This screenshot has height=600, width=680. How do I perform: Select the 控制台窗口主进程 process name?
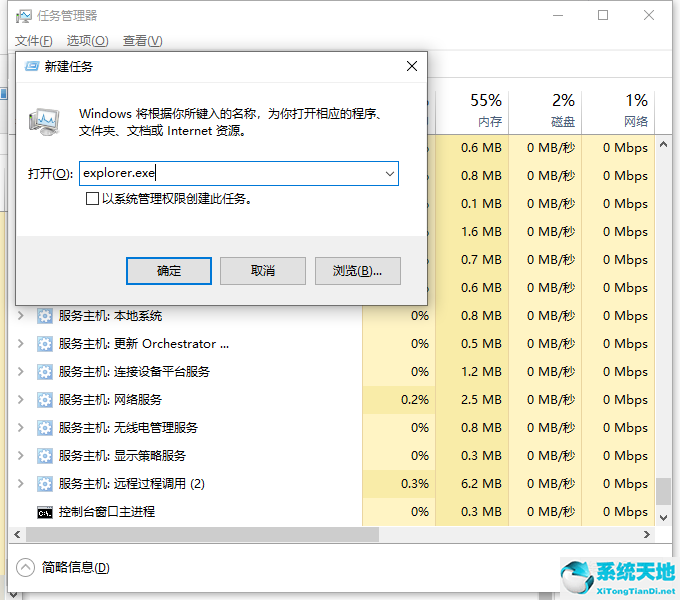coord(107,512)
